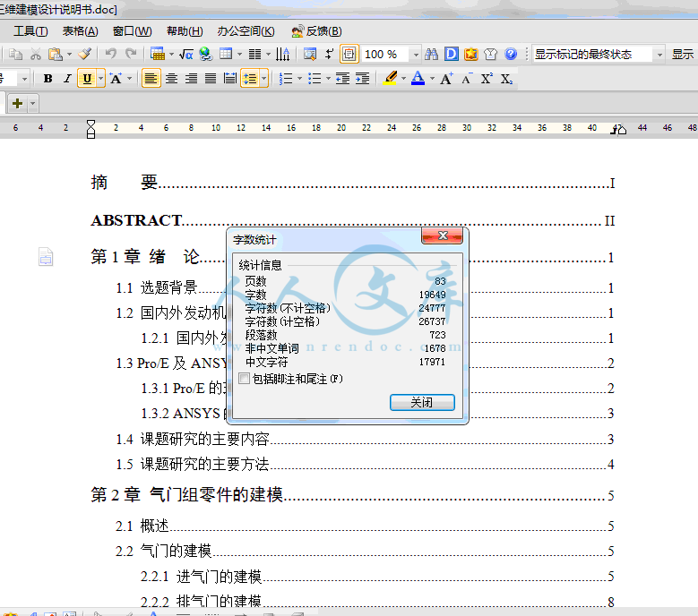Open the 表格(A) menu

point(80,31)
